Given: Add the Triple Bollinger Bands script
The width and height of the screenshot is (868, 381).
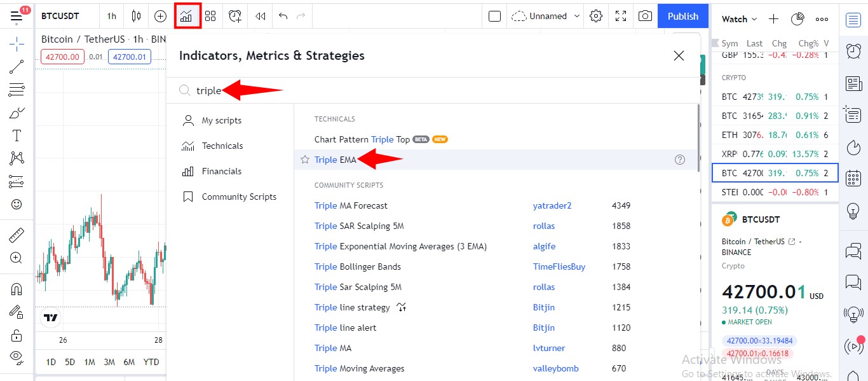Looking at the screenshot, I should [x=358, y=267].
